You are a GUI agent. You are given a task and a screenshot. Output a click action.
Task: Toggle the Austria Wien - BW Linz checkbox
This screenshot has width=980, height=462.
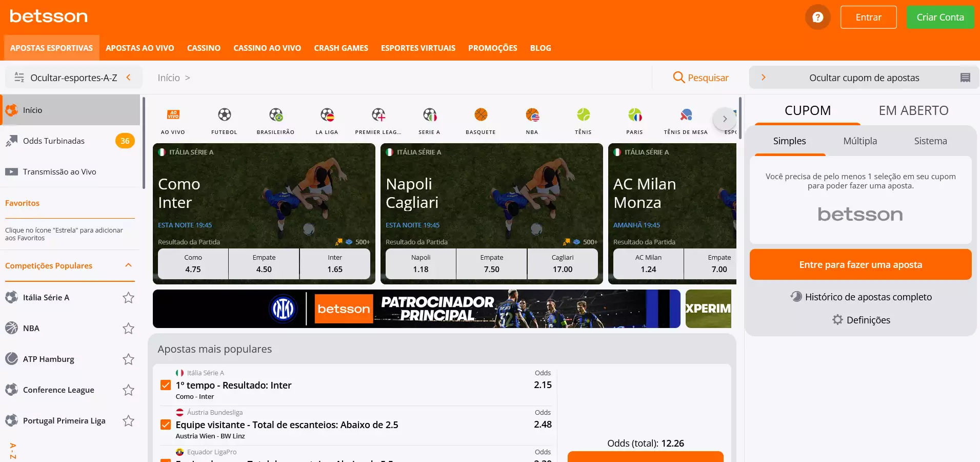pyautogui.click(x=166, y=425)
